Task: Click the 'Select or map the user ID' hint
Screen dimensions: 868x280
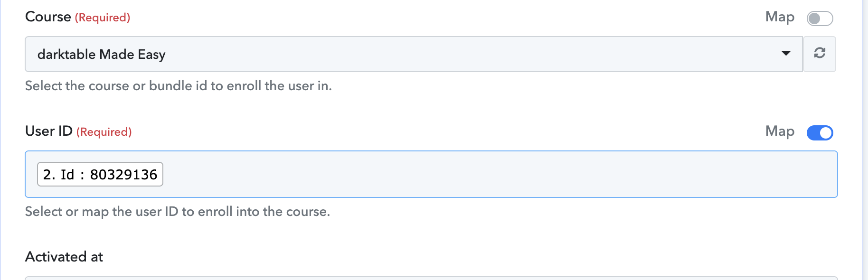Action: pyautogui.click(x=178, y=212)
